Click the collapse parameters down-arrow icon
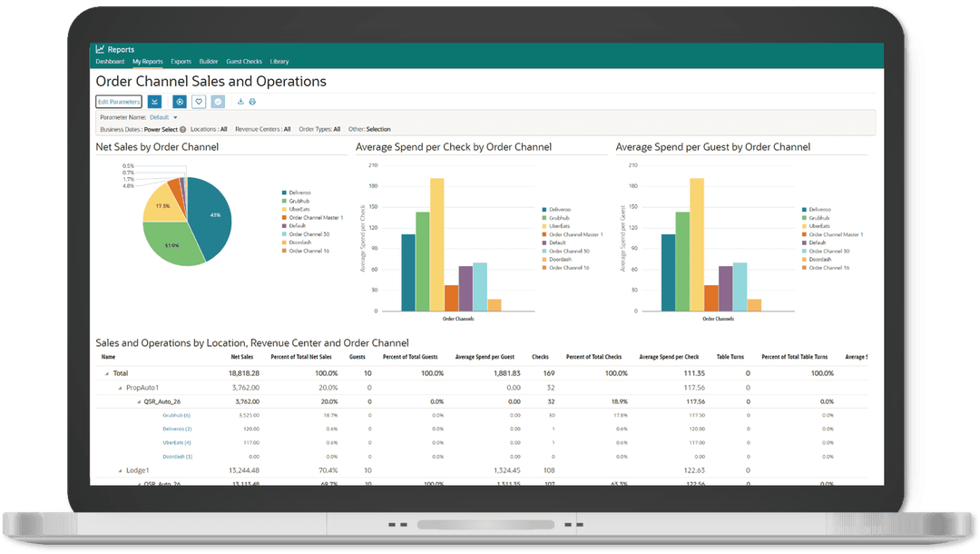This screenshot has height=554, width=980. pos(155,102)
